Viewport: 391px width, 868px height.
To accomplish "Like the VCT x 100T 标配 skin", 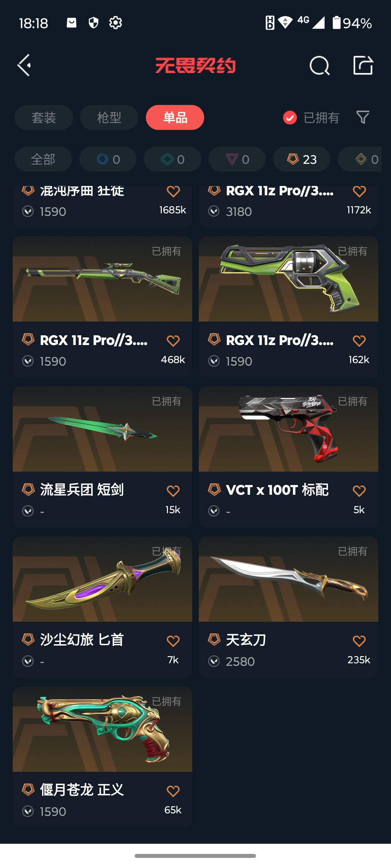I will pyautogui.click(x=359, y=491).
